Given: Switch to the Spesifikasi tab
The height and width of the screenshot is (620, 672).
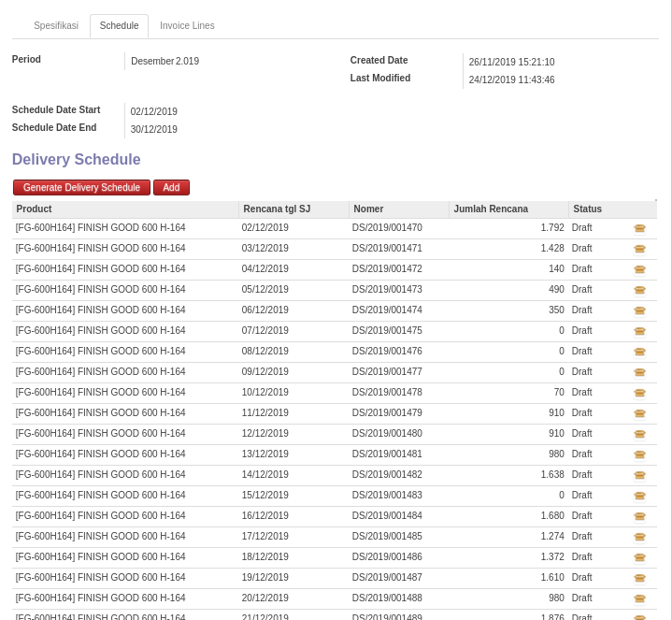Looking at the screenshot, I should pos(56,26).
